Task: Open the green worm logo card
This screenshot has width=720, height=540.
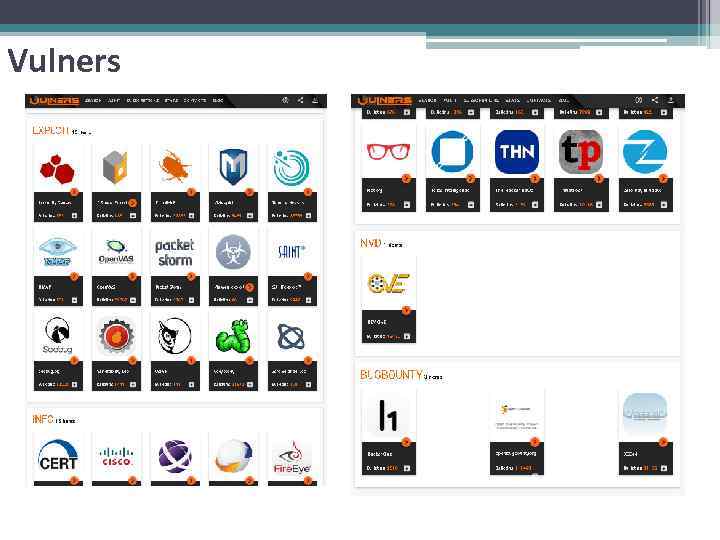Action: point(233,352)
